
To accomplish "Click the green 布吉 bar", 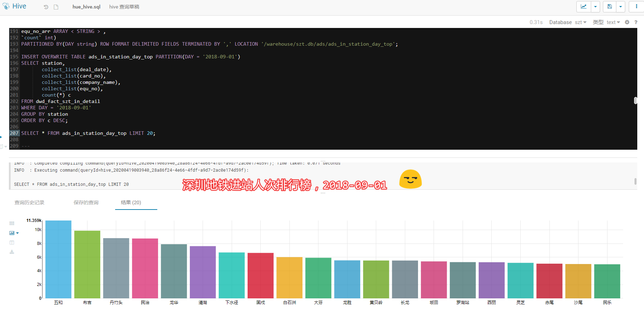I will [87, 264].
